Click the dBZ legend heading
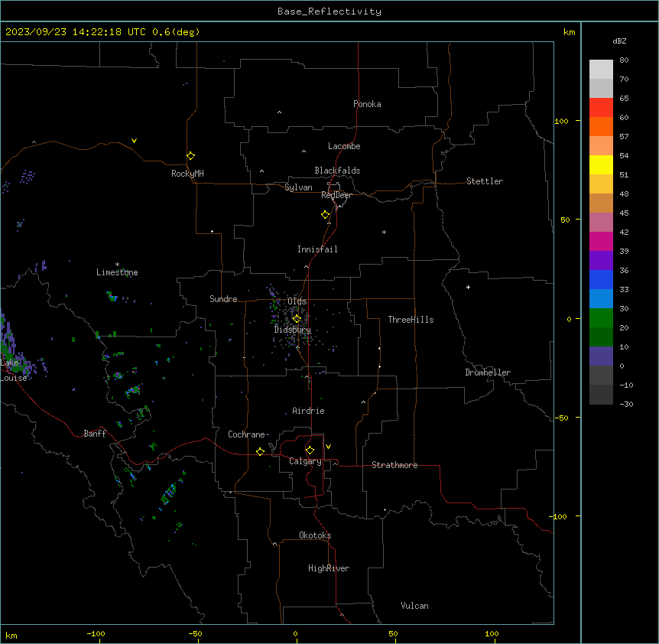The width and height of the screenshot is (659, 644). (x=619, y=41)
